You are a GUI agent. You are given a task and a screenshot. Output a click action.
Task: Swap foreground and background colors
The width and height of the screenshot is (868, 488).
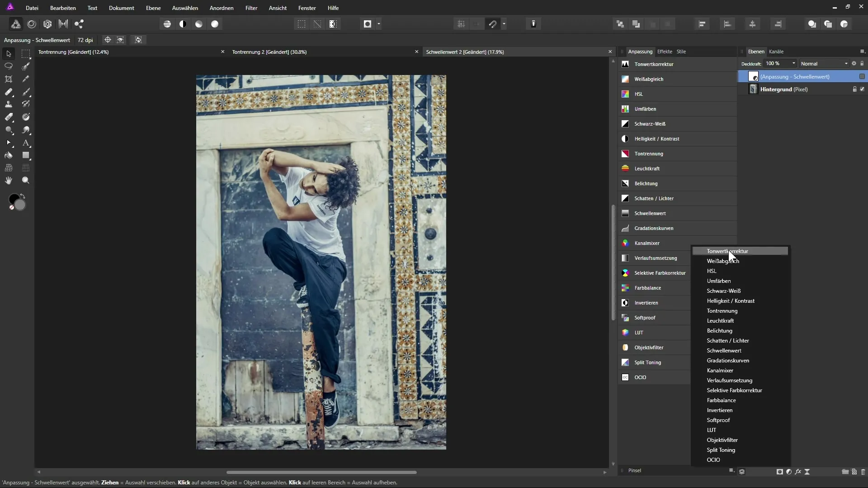23,196
